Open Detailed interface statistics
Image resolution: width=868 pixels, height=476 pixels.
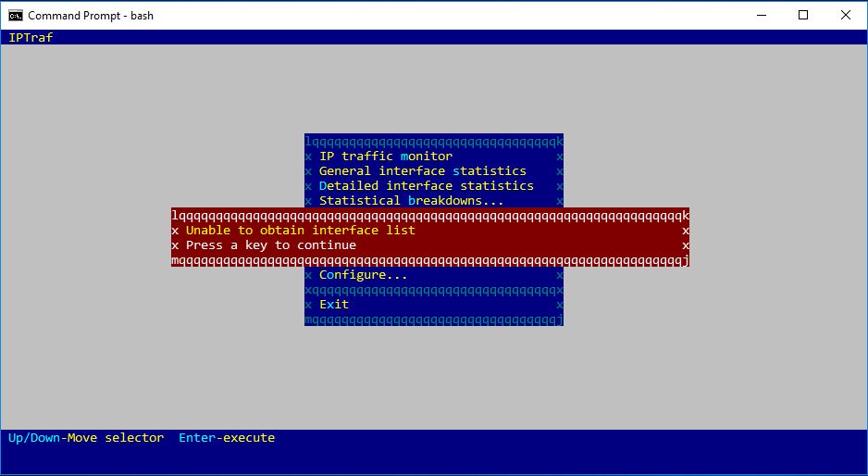(427, 186)
